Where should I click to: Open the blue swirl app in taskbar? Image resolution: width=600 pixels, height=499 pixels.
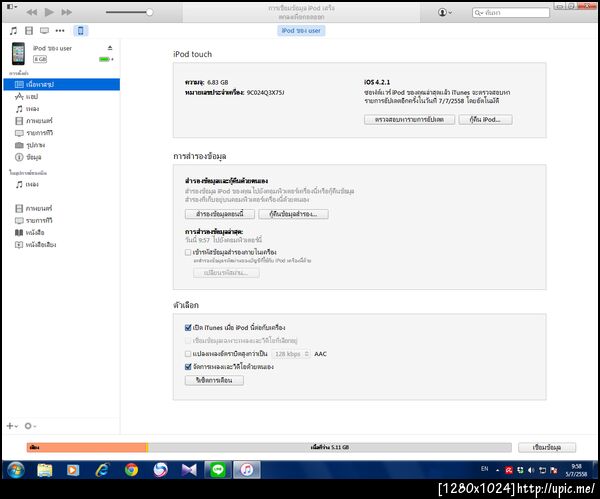(x=160, y=470)
